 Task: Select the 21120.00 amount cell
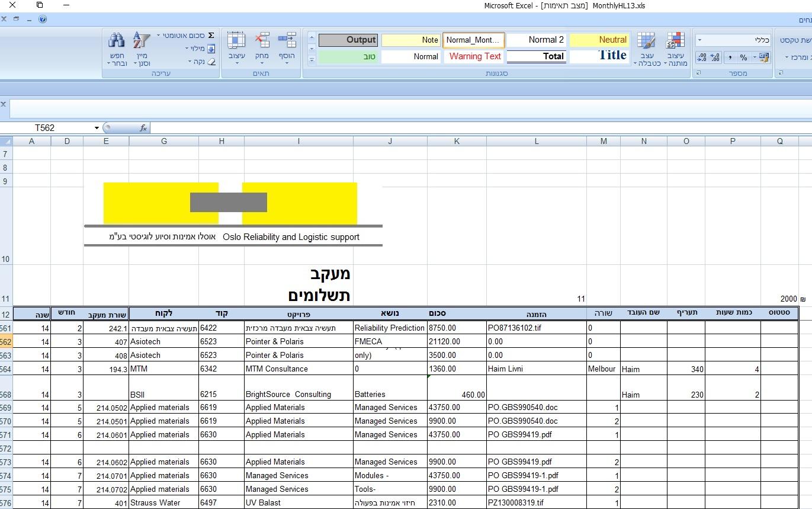click(x=457, y=341)
